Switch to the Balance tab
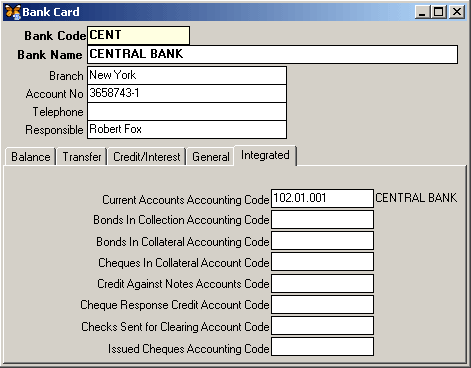 (x=30, y=156)
